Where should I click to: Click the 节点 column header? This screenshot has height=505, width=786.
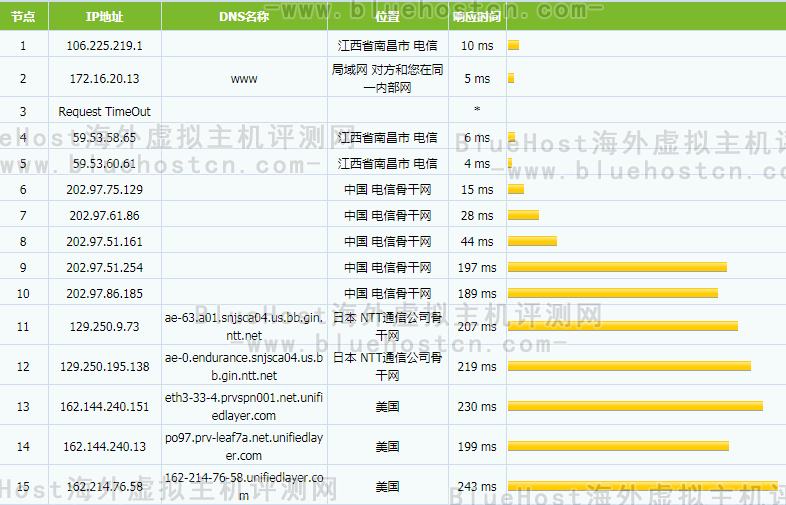coord(23,17)
